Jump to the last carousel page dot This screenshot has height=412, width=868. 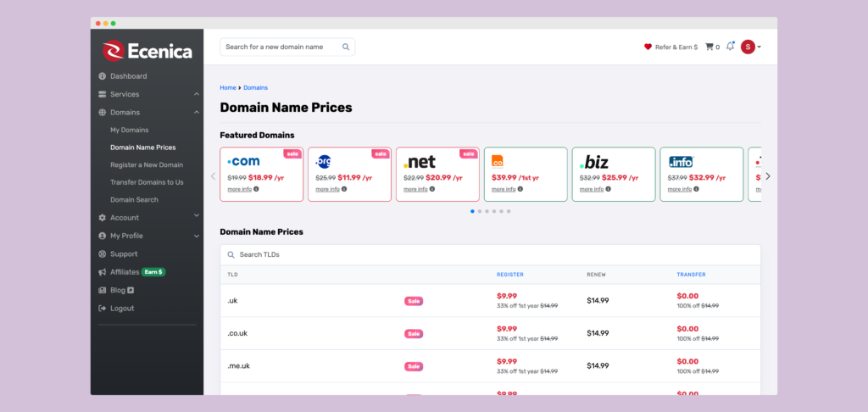(x=509, y=211)
